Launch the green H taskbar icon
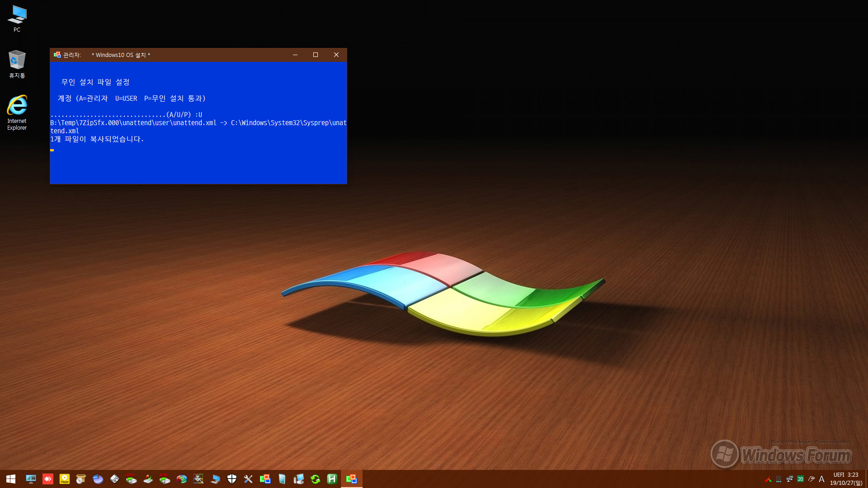 point(332,479)
